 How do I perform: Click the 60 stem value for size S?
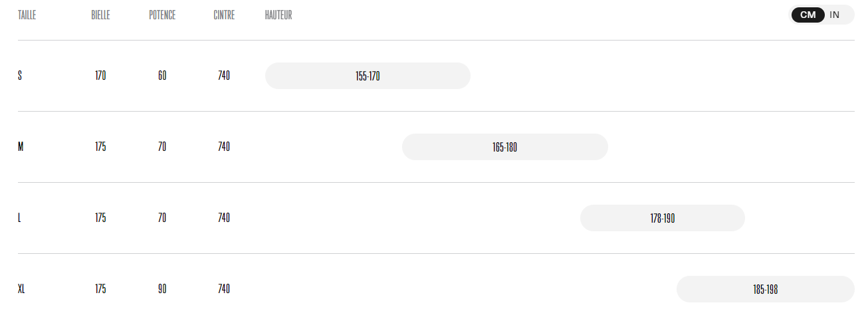(162, 76)
